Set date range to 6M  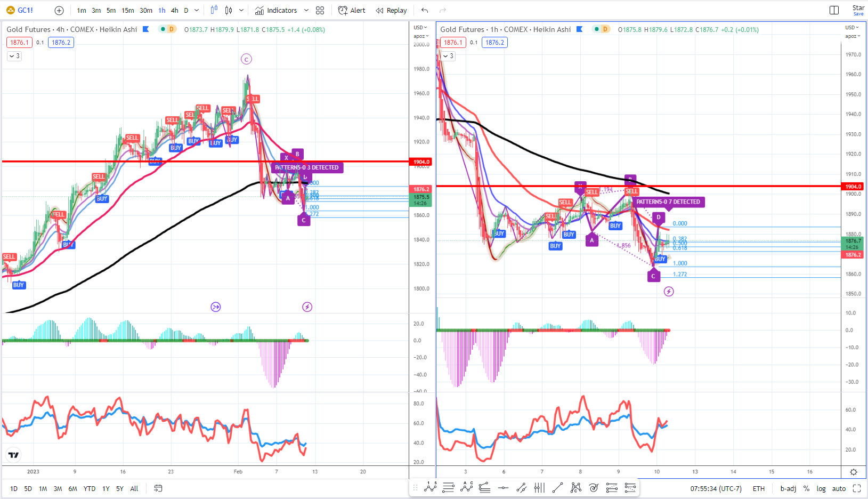coord(73,488)
